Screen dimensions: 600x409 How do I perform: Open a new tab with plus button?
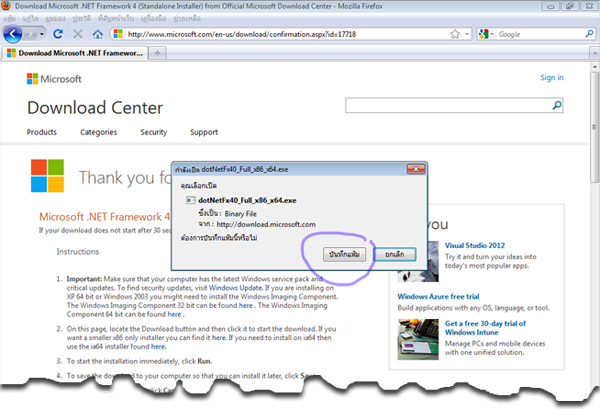tap(157, 53)
